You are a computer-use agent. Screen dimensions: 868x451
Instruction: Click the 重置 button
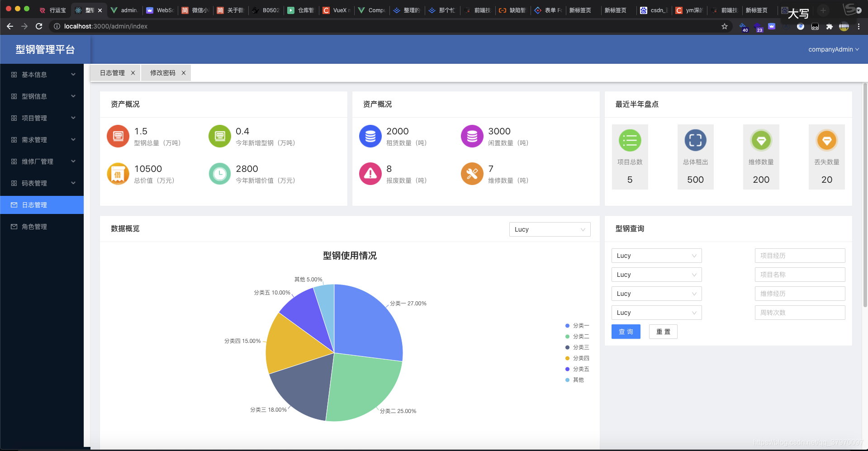[x=663, y=332]
